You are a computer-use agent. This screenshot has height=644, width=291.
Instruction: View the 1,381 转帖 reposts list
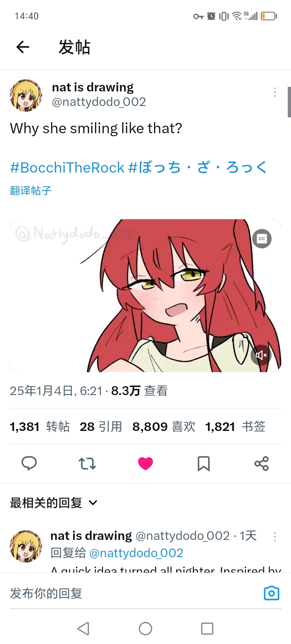point(40,427)
